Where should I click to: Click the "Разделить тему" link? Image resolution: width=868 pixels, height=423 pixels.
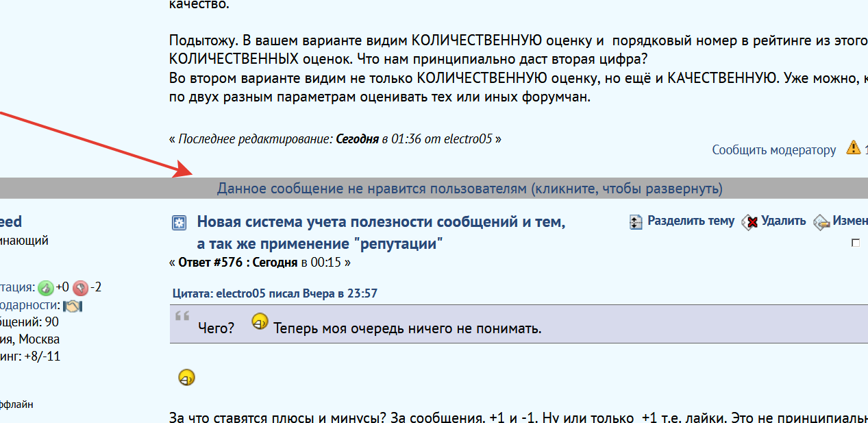(x=691, y=221)
